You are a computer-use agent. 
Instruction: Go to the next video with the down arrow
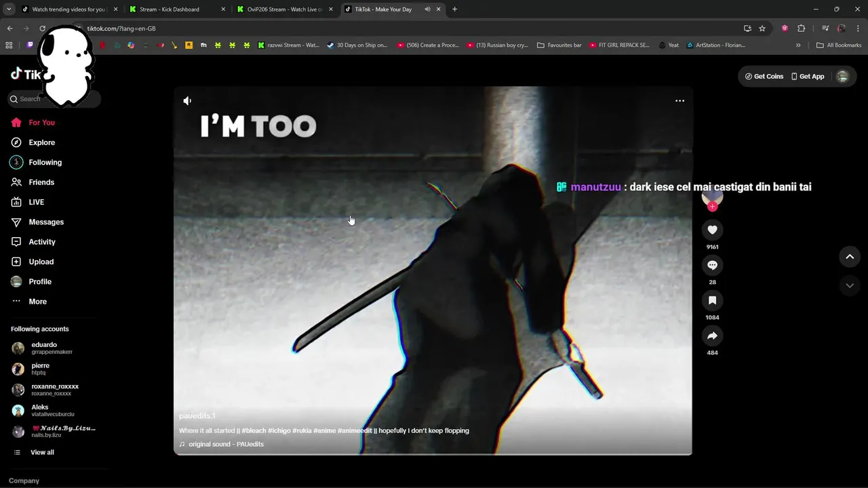(x=850, y=286)
